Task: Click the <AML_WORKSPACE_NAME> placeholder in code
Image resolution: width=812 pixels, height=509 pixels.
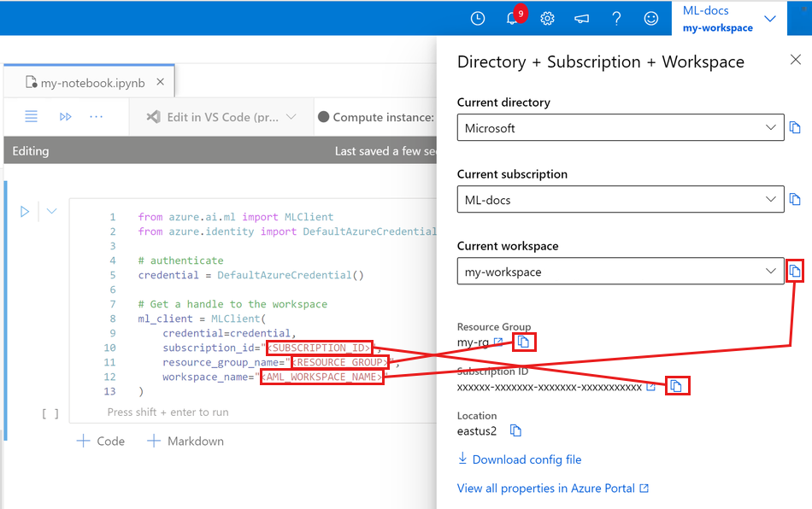Action: [321, 377]
